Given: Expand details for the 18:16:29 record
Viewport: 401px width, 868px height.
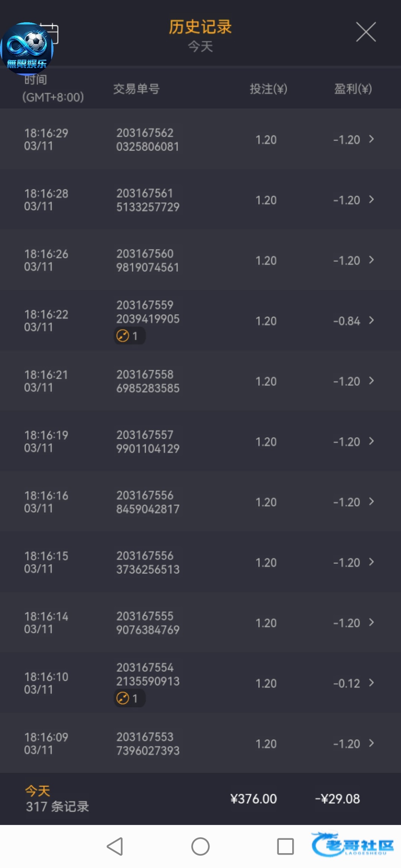Looking at the screenshot, I should pyautogui.click(x=371, y=139).
